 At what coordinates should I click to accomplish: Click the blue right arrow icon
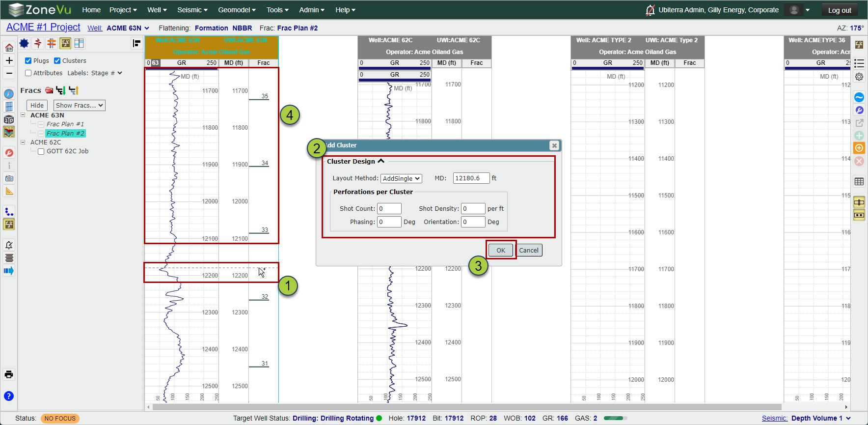9,270
